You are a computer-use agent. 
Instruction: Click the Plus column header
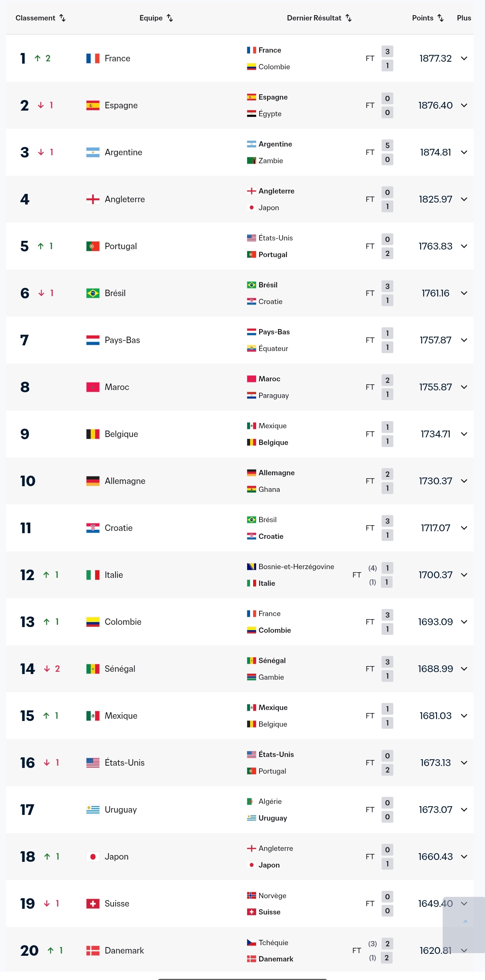pyautogui.click(x=464, y=17)
